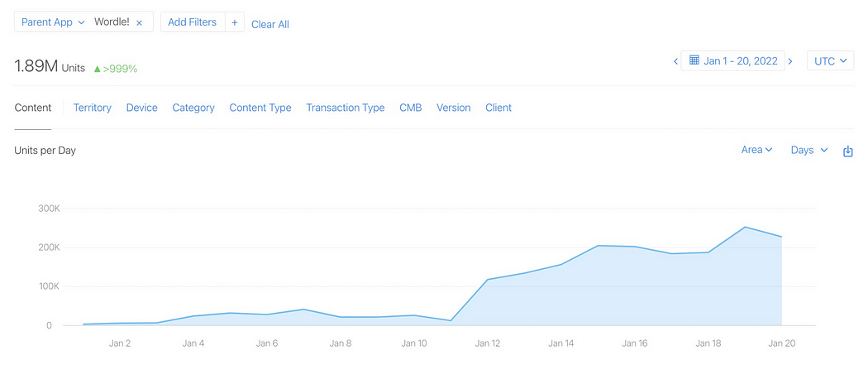Open the Content Type tab
The width and height of the screenshot is (868, 365).
coord(260,108)
